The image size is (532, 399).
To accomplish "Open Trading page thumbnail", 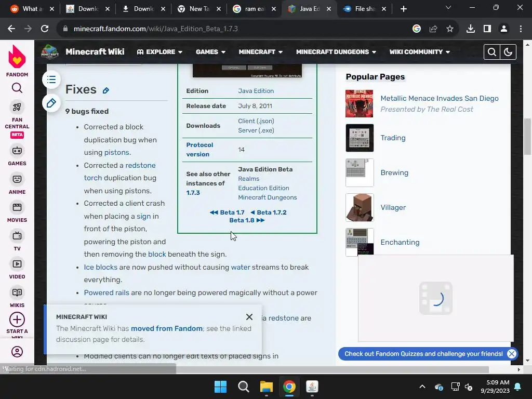I will (x=360, y=138).
